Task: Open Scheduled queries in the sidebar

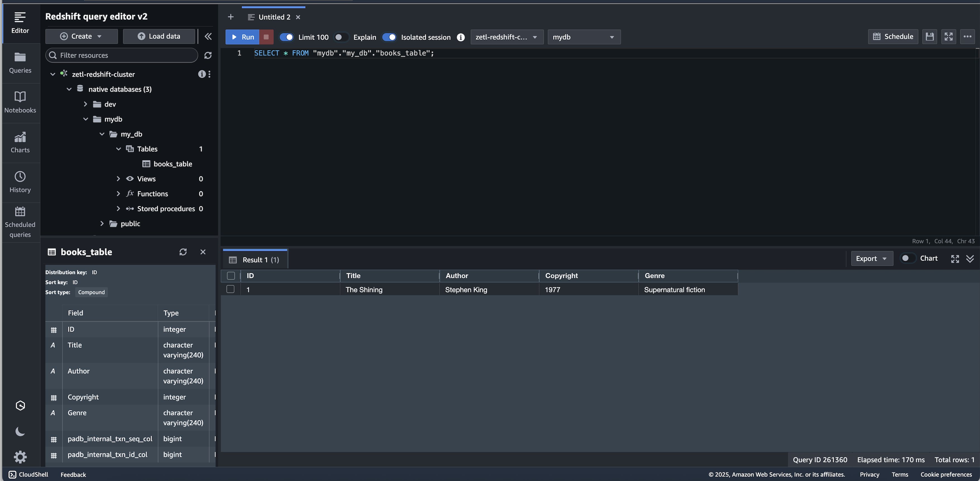Action: point(20,222)
